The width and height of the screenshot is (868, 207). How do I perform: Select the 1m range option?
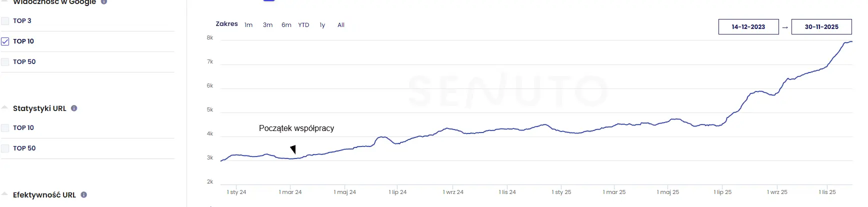248,25
